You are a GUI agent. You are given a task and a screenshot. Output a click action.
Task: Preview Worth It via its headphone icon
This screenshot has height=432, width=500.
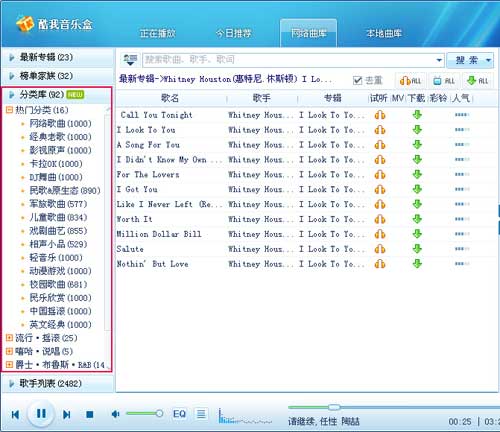pos(380,219)
